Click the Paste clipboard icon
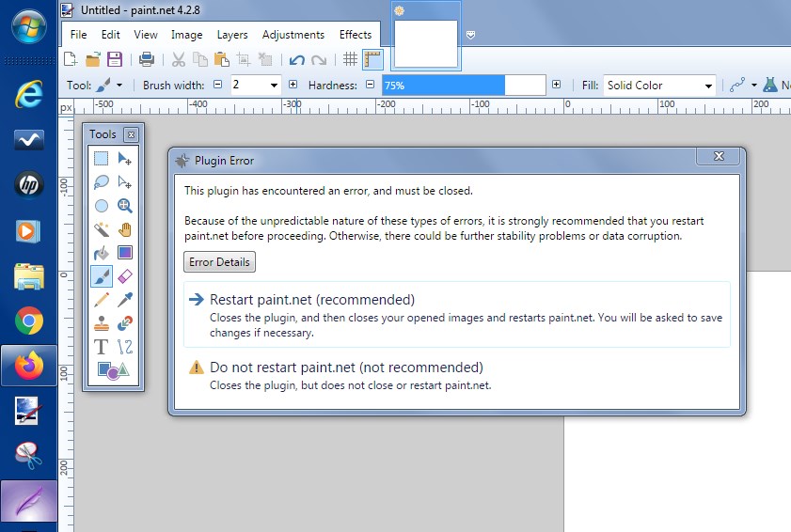This screenshot has width=791, height=532. pos(222,59)
